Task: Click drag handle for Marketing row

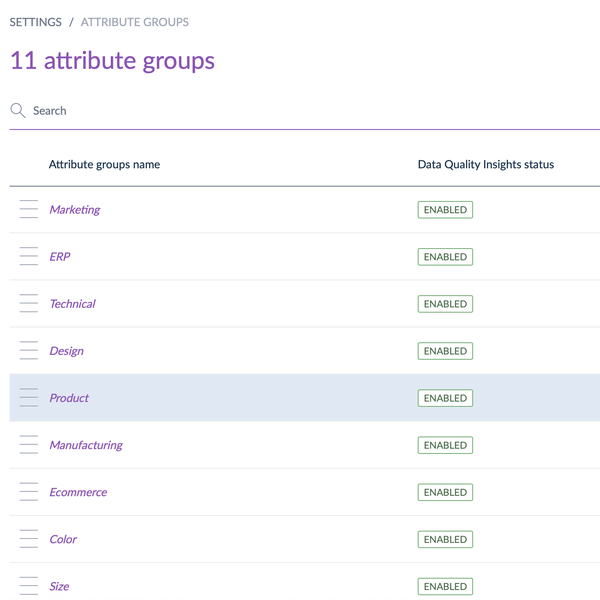Action: click(29, 210)
